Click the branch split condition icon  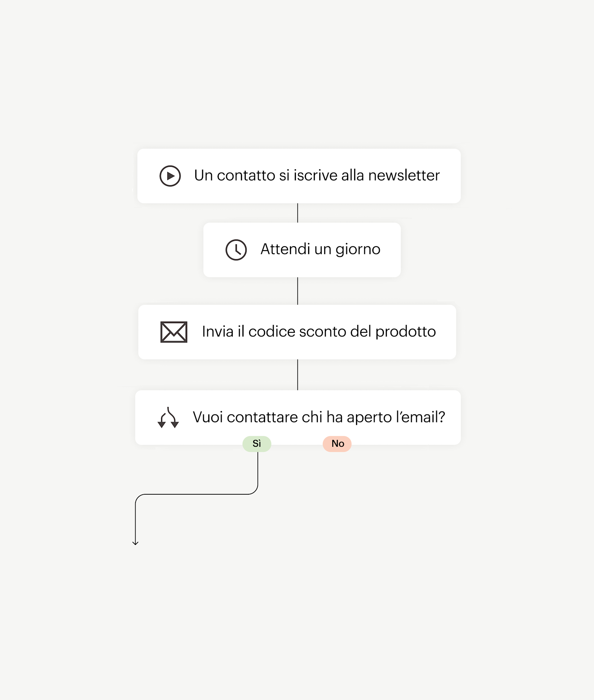pos(168,417)
